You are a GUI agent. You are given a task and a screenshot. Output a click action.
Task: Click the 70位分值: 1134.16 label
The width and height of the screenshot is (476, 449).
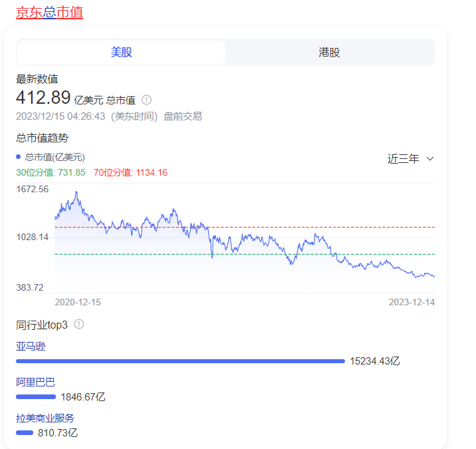point(130,172)
